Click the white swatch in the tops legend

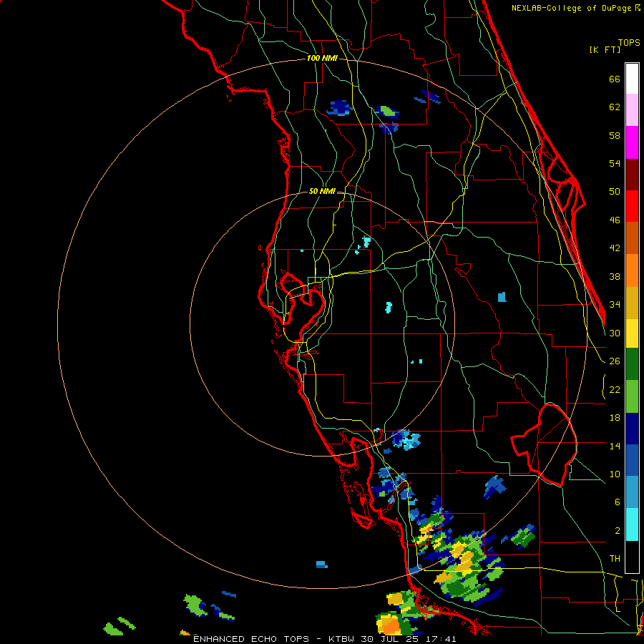[x=632, y=79]
